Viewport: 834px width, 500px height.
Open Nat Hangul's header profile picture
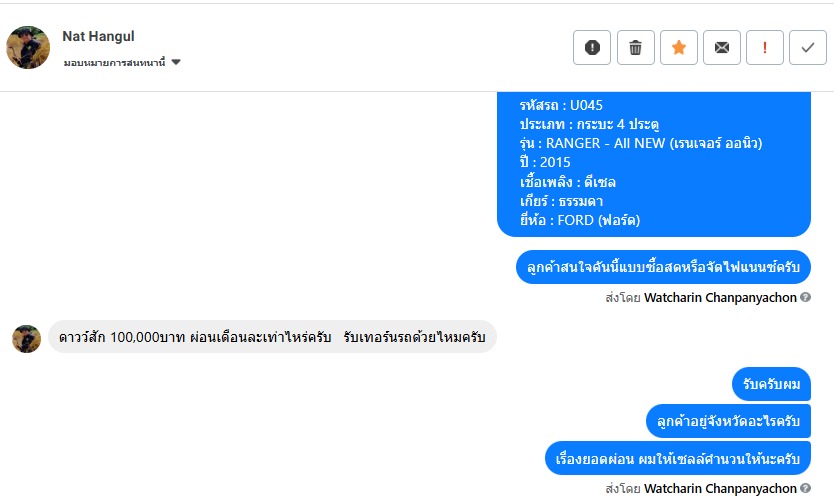pyautogui.click(x=28, y=47)
